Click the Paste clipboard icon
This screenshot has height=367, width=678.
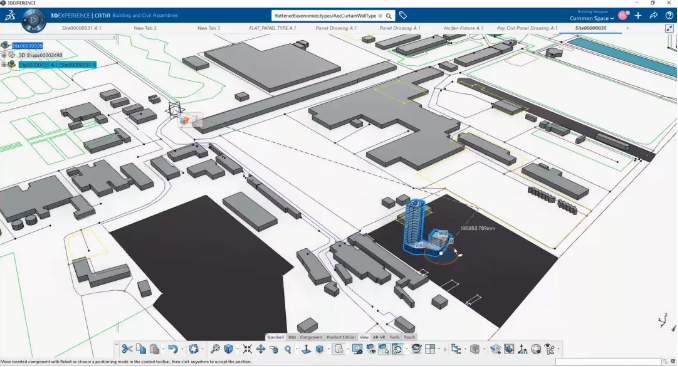[154, 349]
